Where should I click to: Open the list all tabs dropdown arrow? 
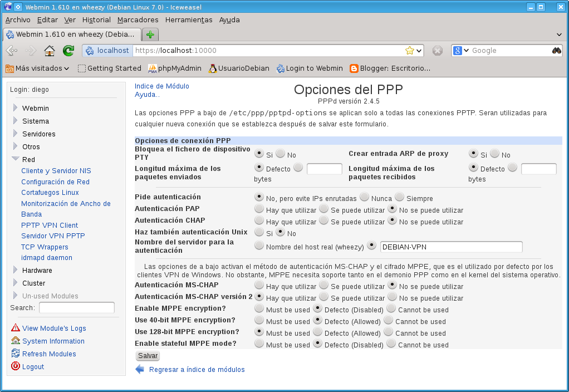coord(559,35)
